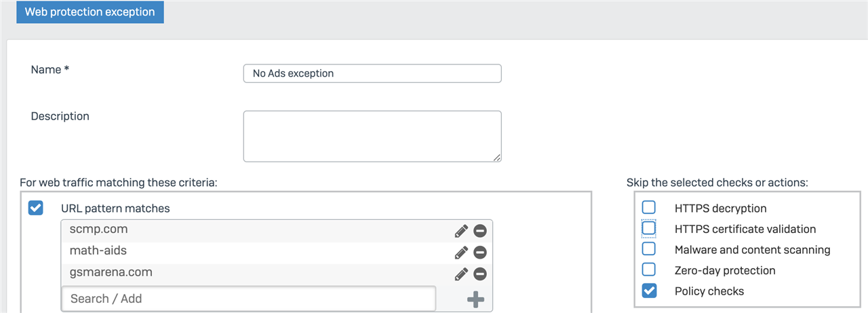Uncheck the URL pattern matches checkbox
Screen dimensions: 868x313
36,208
